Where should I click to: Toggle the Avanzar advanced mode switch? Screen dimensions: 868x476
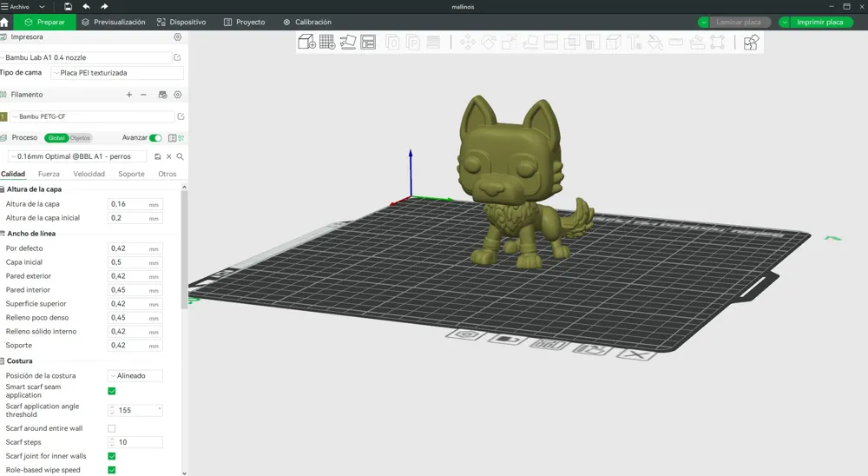pyautogui.click(x=155, y=138)
